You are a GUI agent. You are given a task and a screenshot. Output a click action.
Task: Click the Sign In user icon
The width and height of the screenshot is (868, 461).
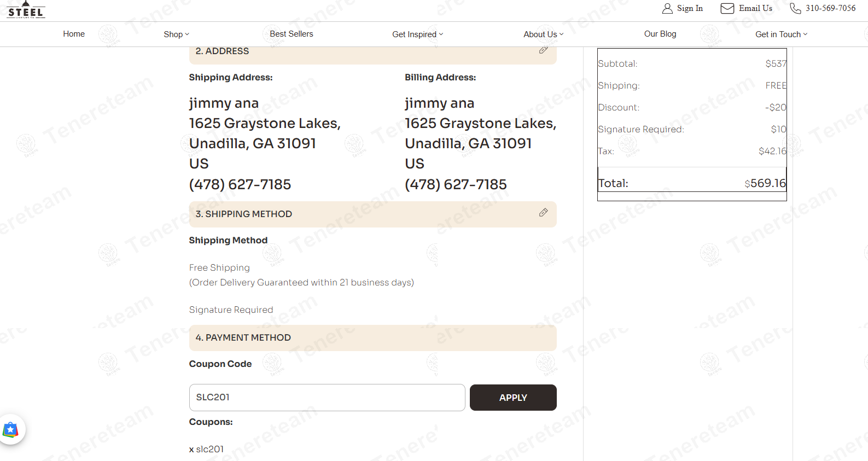click(x=667, y=8)
